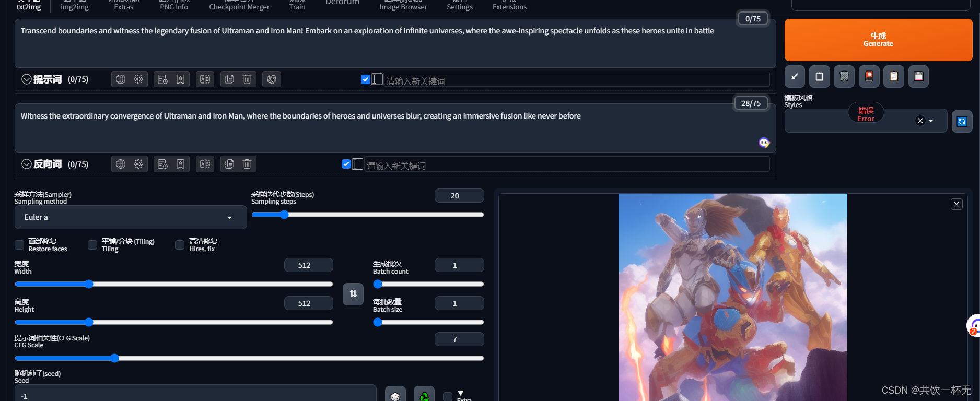Click the text cursor box beside negative keyword input

point(357,164)
